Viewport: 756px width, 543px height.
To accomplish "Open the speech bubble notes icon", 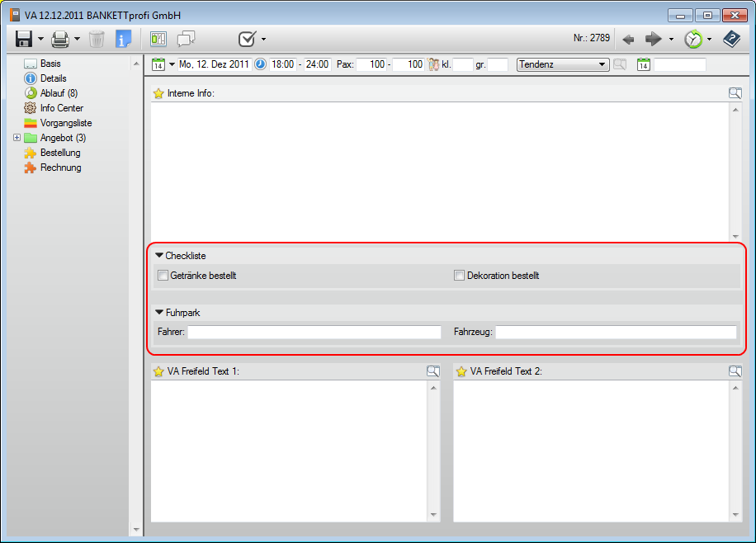I will [186, 39].
